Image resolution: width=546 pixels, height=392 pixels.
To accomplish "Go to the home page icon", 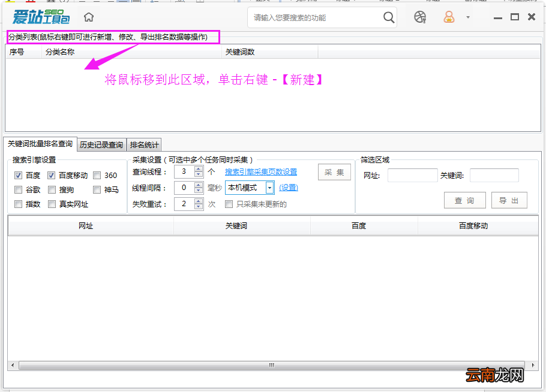I will point(89,17).
